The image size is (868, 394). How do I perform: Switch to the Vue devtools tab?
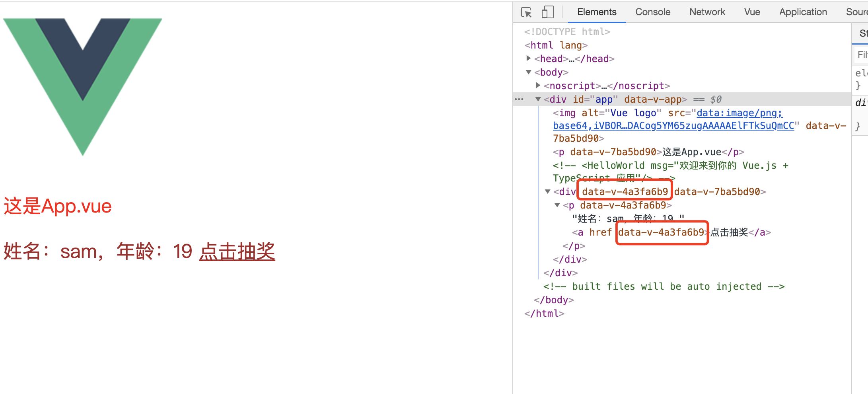(752, 12)
